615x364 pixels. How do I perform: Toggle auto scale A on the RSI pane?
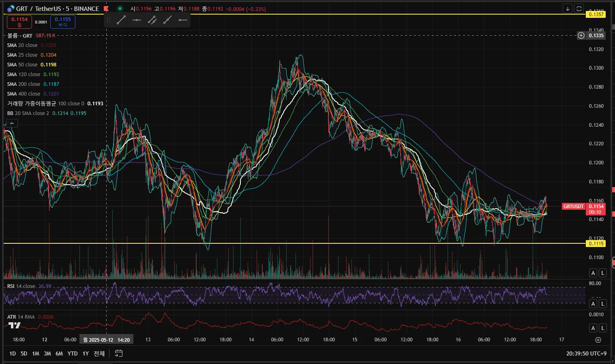click(x=593, y=304)
